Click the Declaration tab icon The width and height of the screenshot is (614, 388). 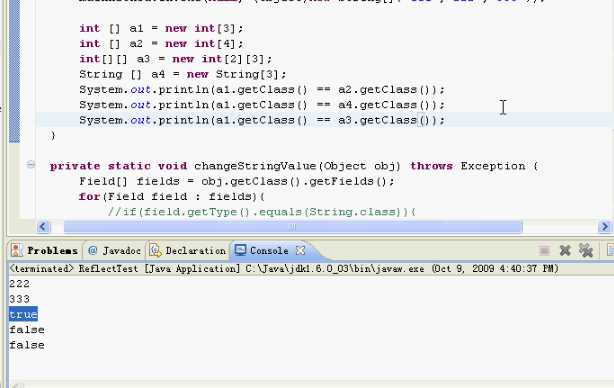click(x=155, y=250)
